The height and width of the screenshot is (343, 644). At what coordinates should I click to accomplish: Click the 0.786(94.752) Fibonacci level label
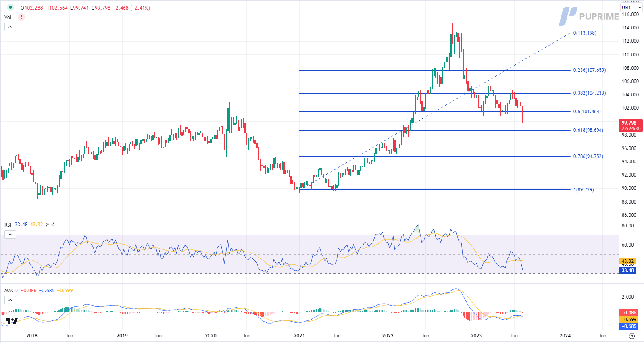588,156
